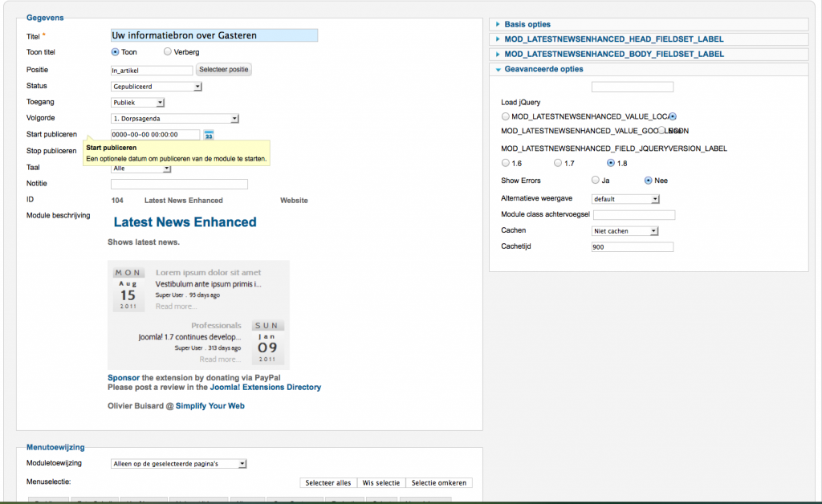Collapse the Geavanceerde opties panel

[x=543, y=69]
